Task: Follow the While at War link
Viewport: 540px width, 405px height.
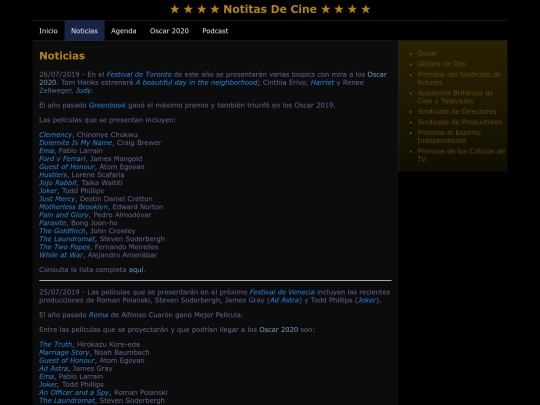Action: click(61, 255)
